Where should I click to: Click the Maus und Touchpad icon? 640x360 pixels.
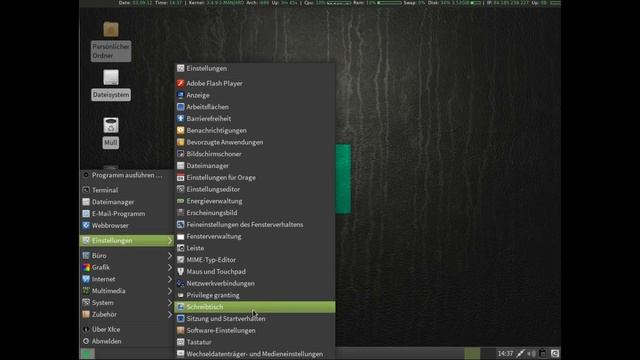180,271
